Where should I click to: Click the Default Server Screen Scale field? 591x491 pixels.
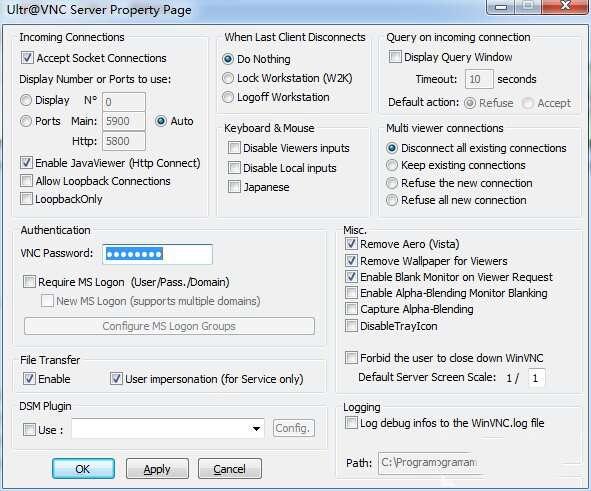tap(537, 378)
